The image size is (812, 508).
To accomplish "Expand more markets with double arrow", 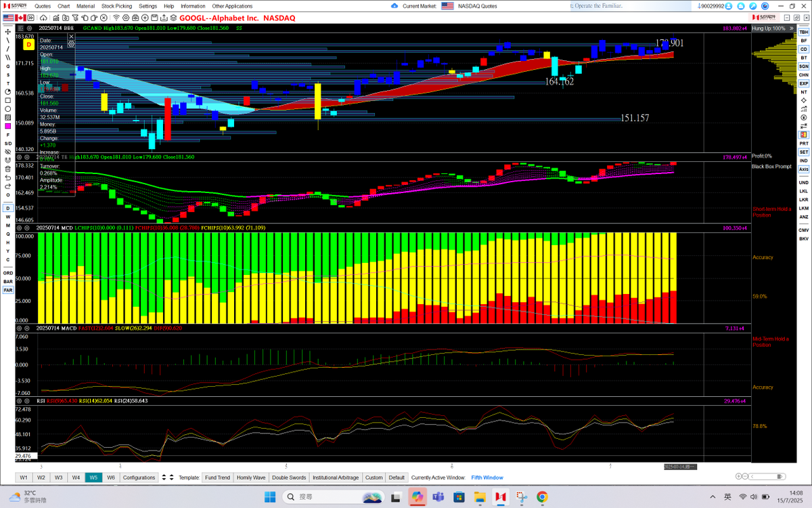I will pyautogui.click(x=30, y=17).
